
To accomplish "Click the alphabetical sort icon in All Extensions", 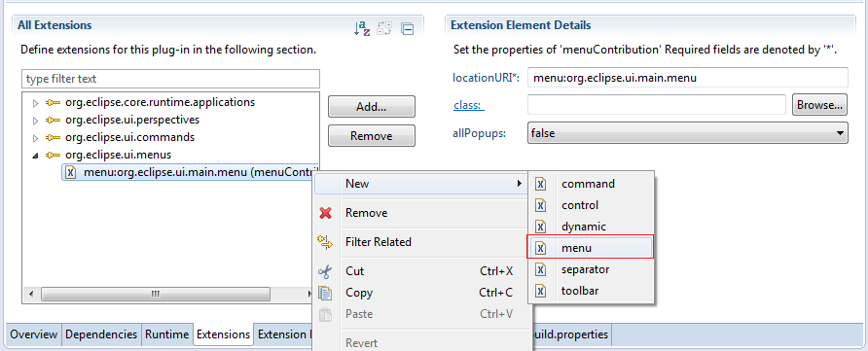I will click(x=361, y=28).
